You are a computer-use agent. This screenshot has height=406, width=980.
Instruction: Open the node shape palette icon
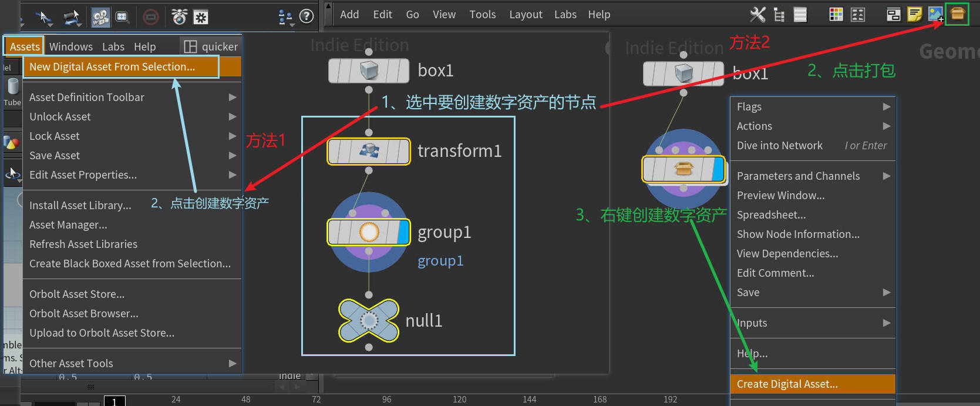(x=858, y=15)
